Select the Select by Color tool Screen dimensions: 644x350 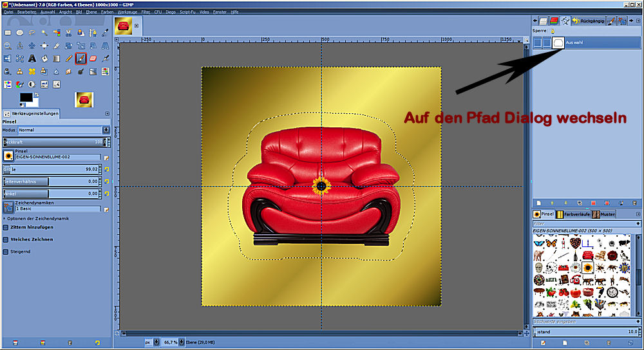(x=57, y=33)
